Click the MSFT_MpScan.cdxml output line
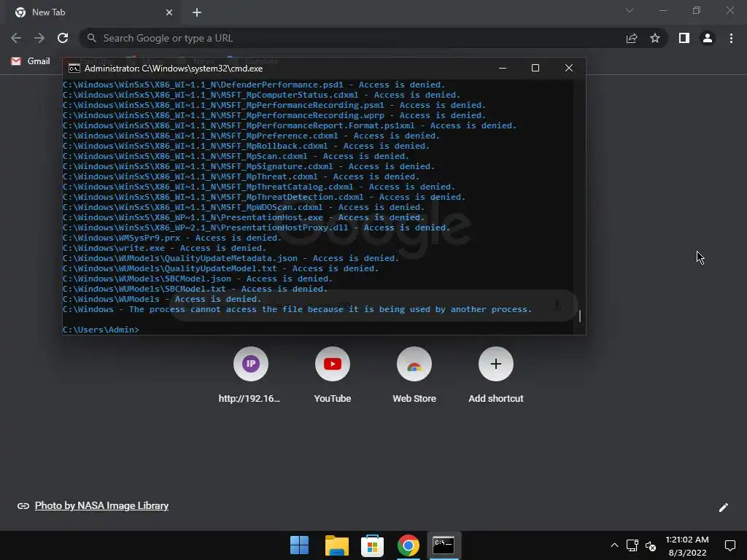Viewport: 747px width, 560px height. (236, 156)
